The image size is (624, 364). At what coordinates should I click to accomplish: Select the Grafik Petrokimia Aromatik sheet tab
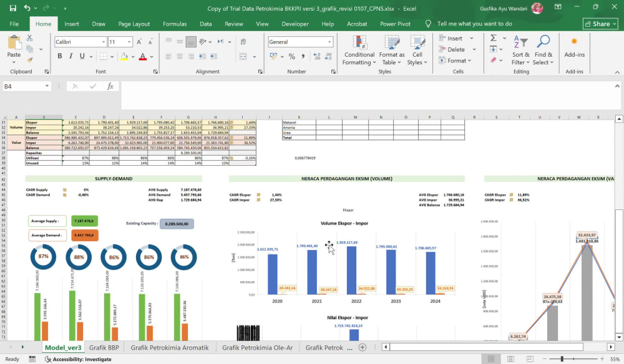click(x=170, y=348)
